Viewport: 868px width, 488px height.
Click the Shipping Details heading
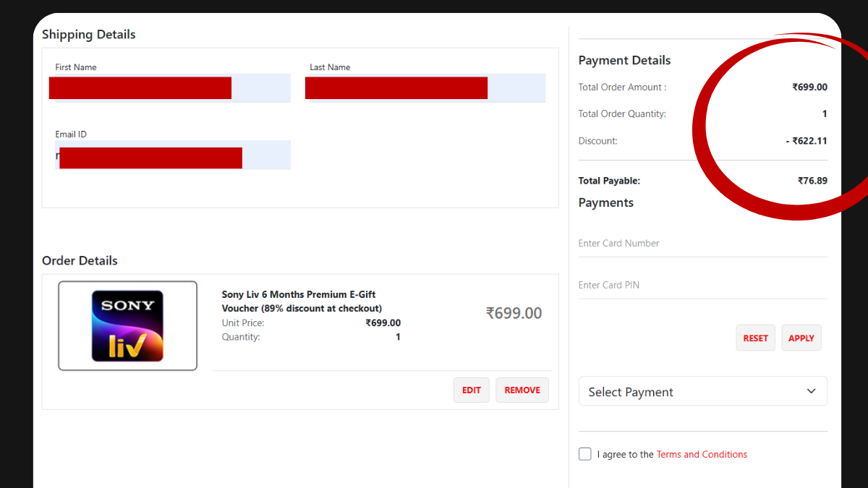tap(89, 34)
